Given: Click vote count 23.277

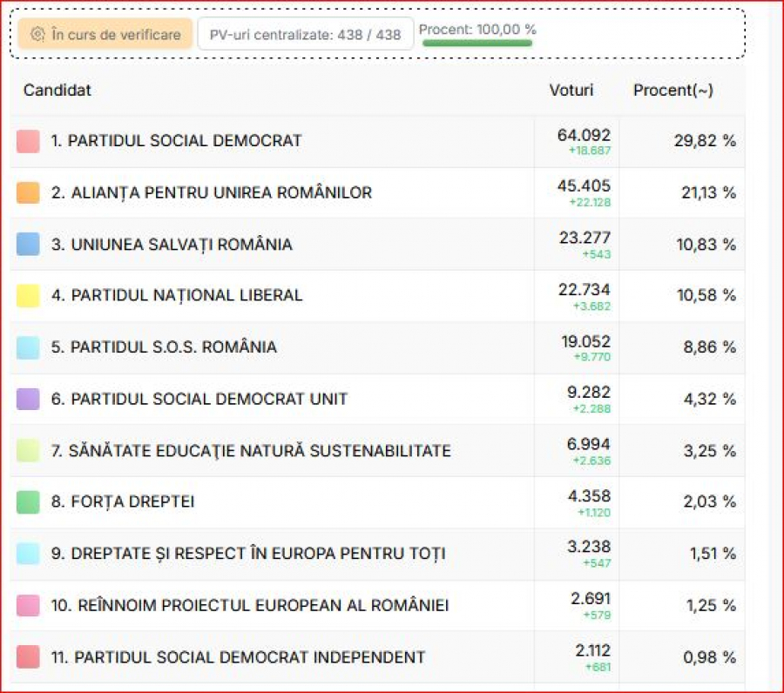Looking at the screenshot, I should [585, 238].
